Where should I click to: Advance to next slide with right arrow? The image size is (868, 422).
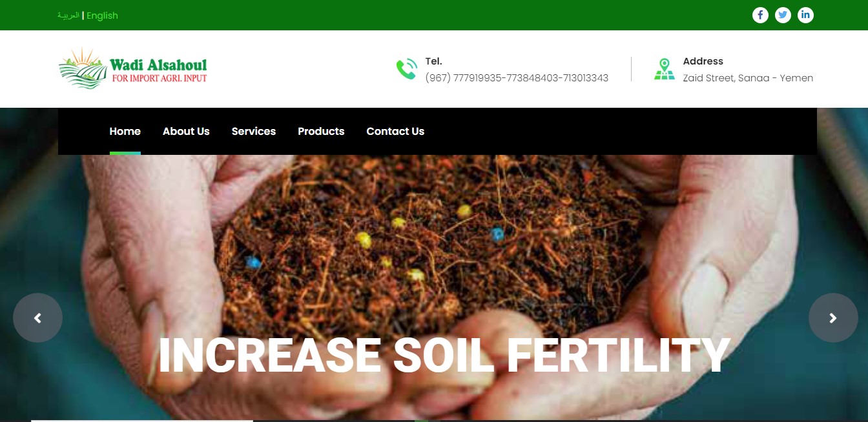click(x=833, y=318)
